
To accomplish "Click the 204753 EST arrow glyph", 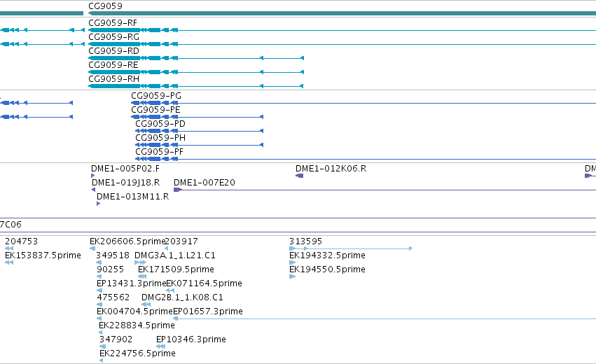I will pos(9,248).
